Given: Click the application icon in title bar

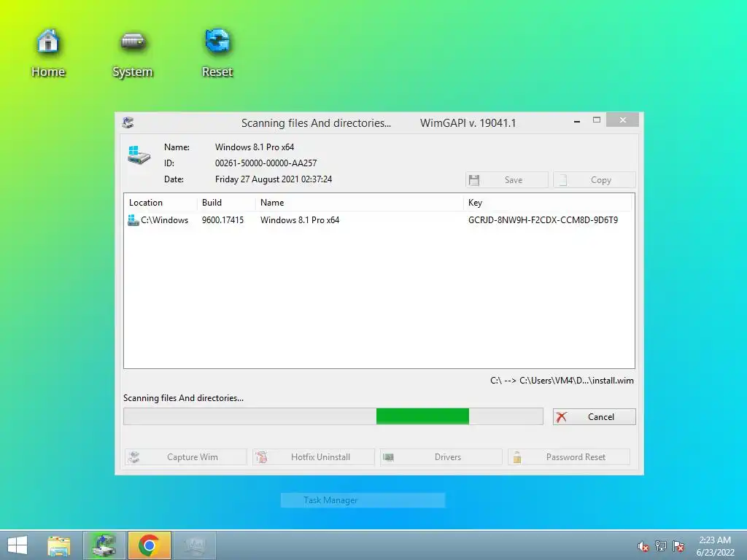Looking at the screenshot, I should coord(128,122).
